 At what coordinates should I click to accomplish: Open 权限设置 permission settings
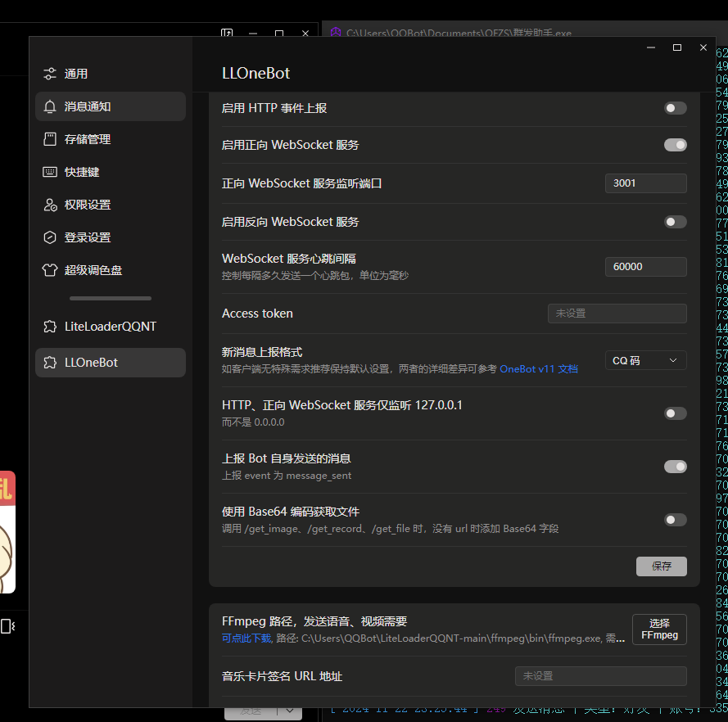(49, 205)
